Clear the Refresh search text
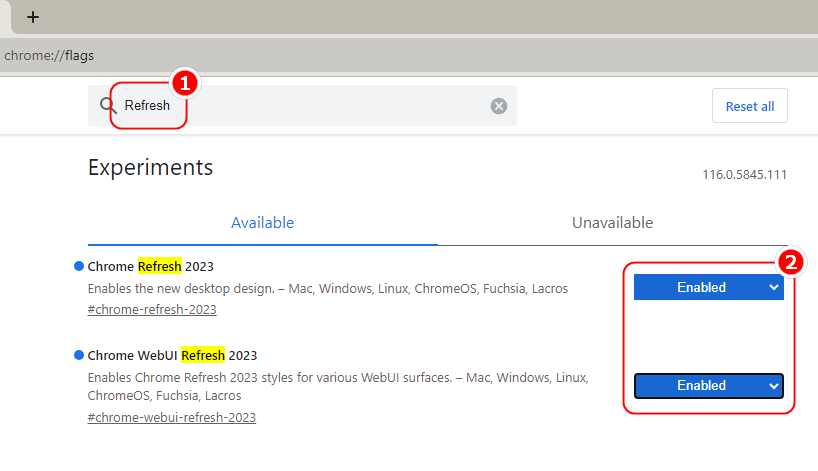Image resolution: width=818 pixels, height=471 pixels. tap(499, 106)
